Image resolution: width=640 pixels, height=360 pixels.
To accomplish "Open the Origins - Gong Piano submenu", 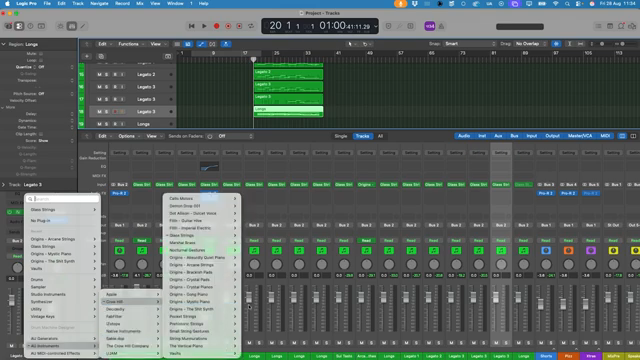I will click(x=202, y=294).
